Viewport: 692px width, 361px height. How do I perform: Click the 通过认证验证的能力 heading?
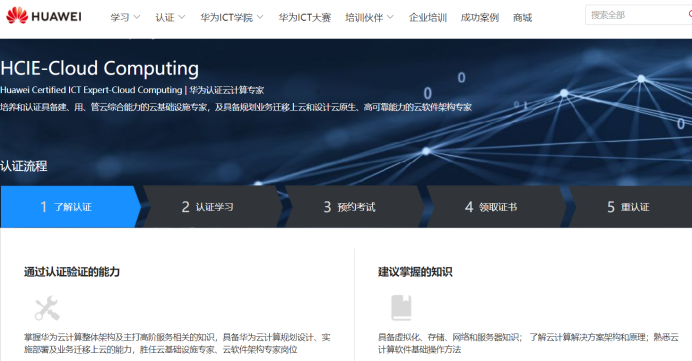pos(72,272)
